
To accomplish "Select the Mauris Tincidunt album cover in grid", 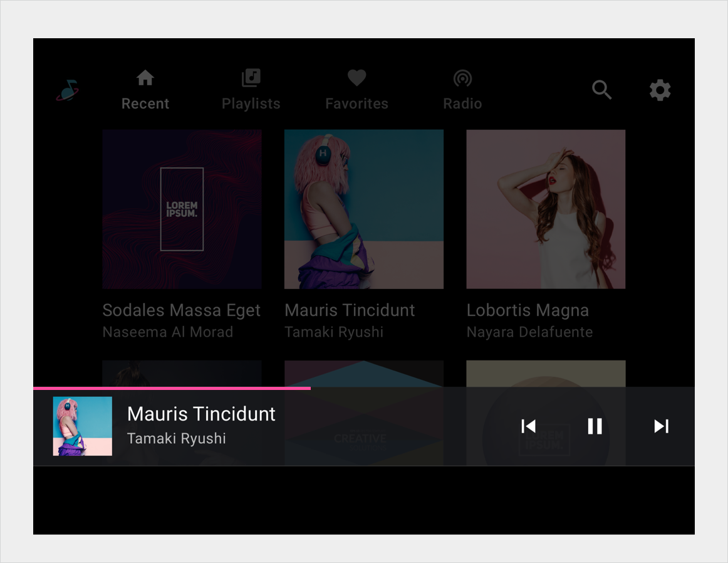I will [364, 209].
